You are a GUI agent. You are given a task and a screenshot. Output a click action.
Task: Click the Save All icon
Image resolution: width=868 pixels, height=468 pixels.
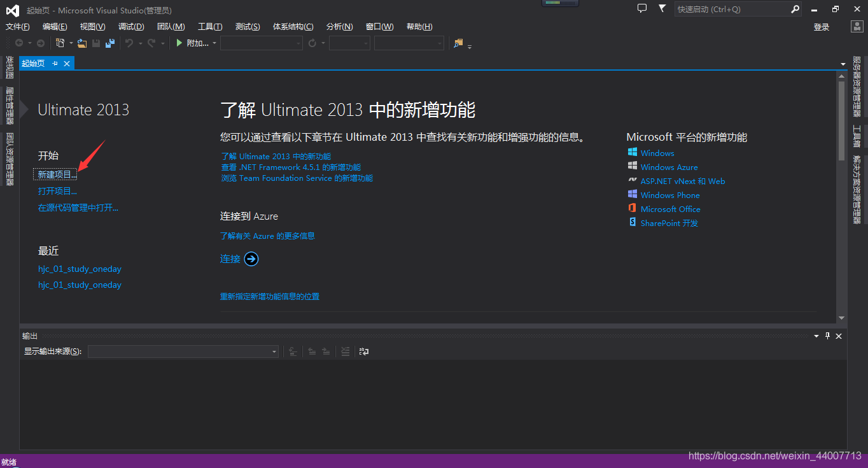110,43
